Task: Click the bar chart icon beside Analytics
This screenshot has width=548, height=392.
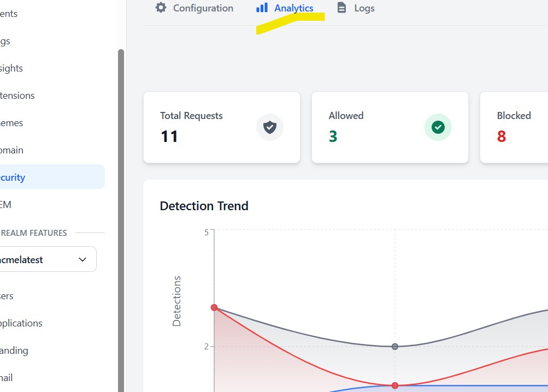Action: click(x=262, y=8)
